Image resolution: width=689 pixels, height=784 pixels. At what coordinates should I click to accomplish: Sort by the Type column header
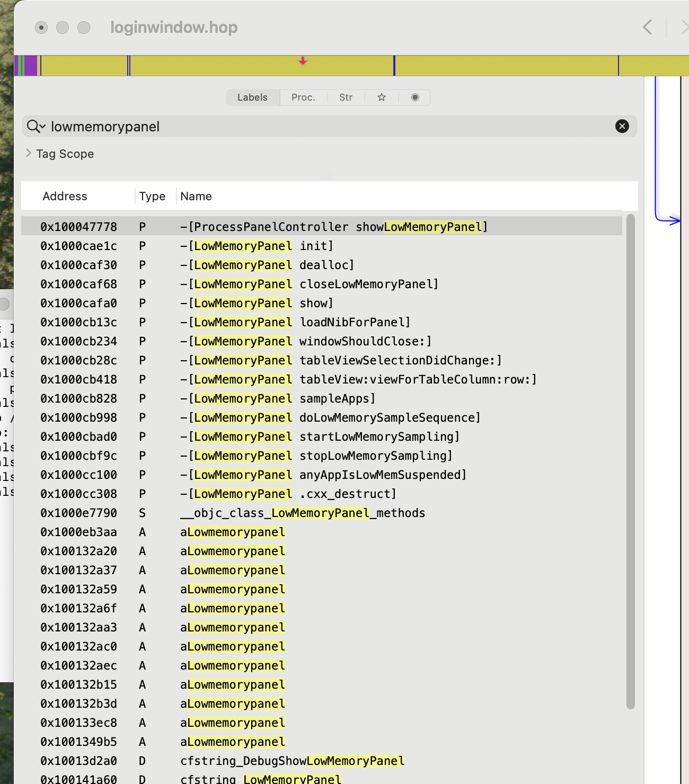pos(152,197)
